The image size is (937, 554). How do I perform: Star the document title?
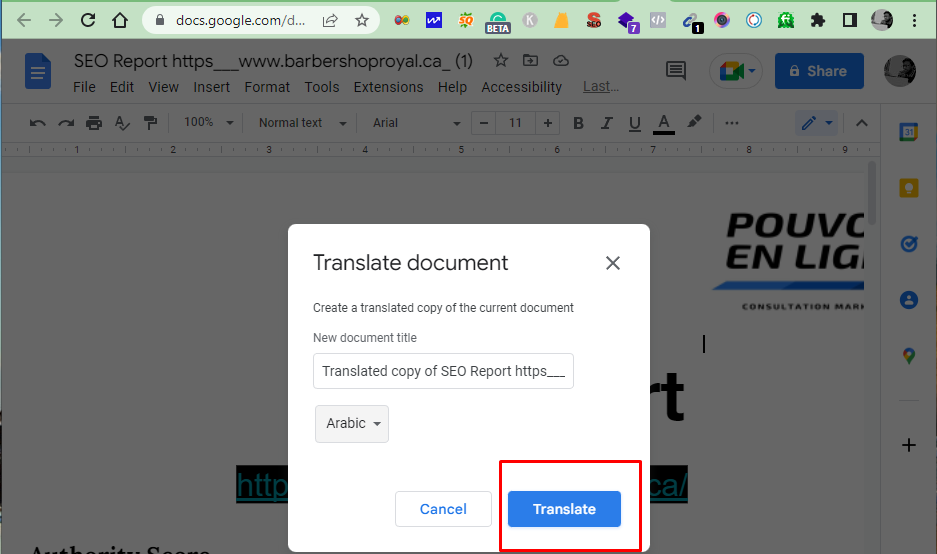[x=500, y=61]
